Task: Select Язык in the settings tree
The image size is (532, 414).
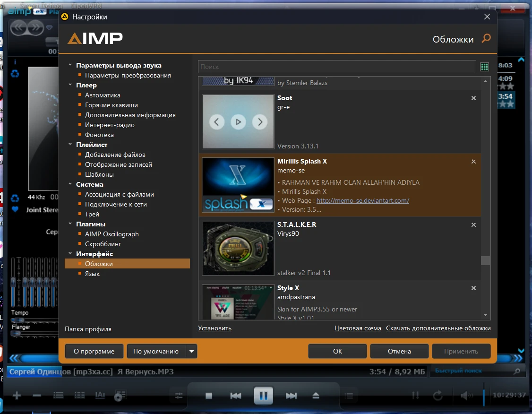Action: point(92,274)
